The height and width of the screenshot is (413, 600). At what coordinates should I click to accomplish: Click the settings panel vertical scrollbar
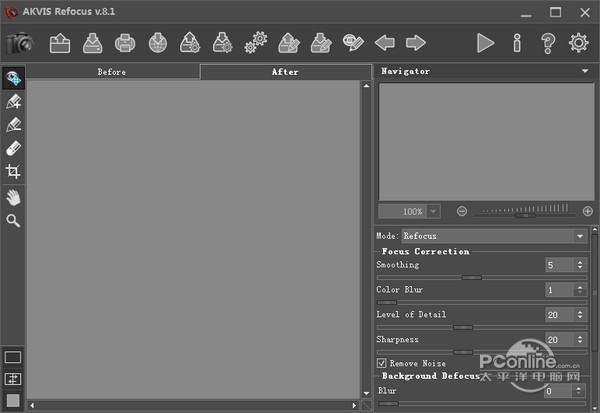tap(595, 291)
